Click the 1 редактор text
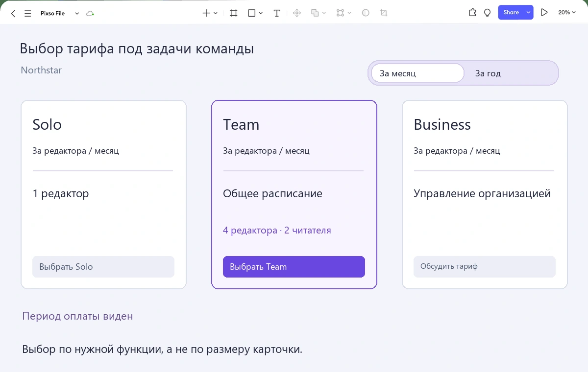The height and width of the screenshot is (372, 588). tap(61, 194)
